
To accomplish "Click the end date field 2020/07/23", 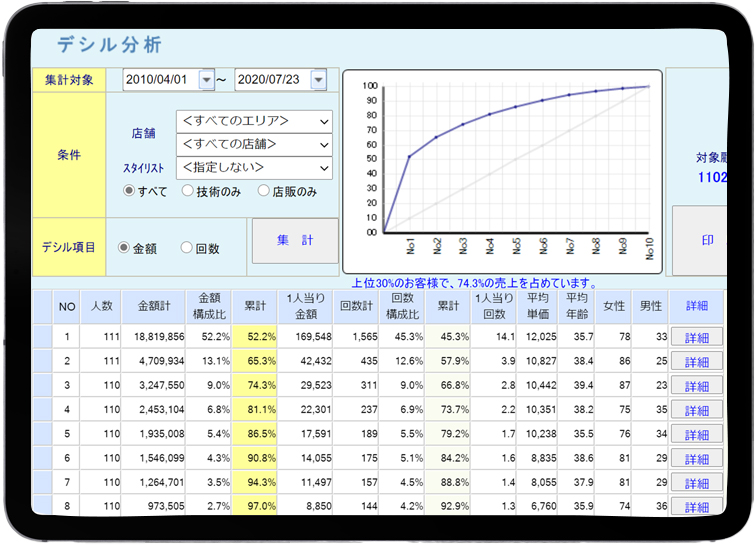I will point(271,80).
